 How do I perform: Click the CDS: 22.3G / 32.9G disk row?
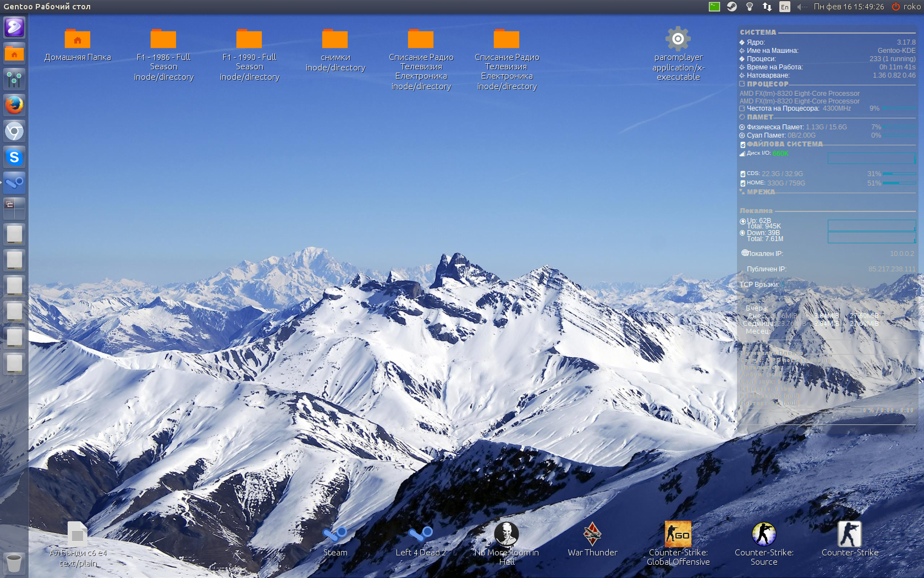coord(828,174)
